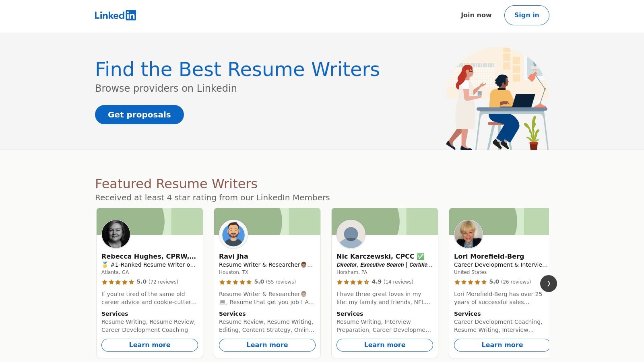Screen dimensions: 644x362
Task: Select the Sign in option
Action: click(x=526, y=15)
